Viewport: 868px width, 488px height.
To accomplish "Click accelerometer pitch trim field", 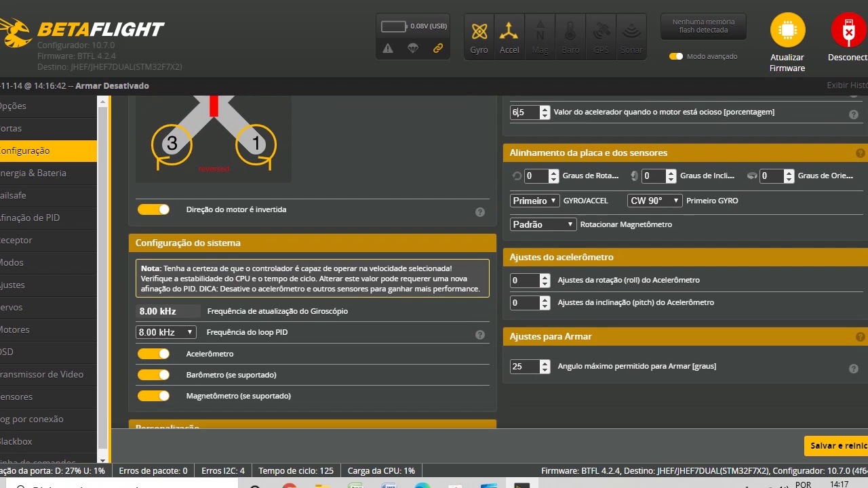I will click(x=530, y=303).
